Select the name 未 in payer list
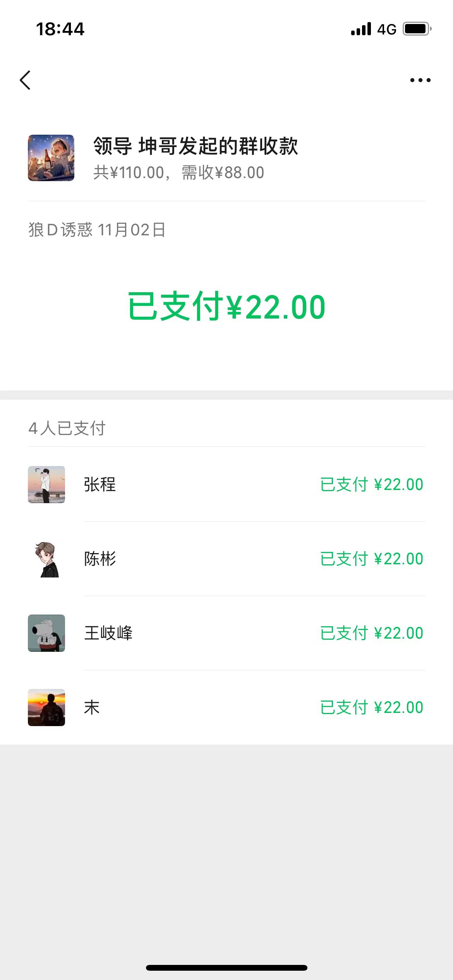 tap(92, 708)
